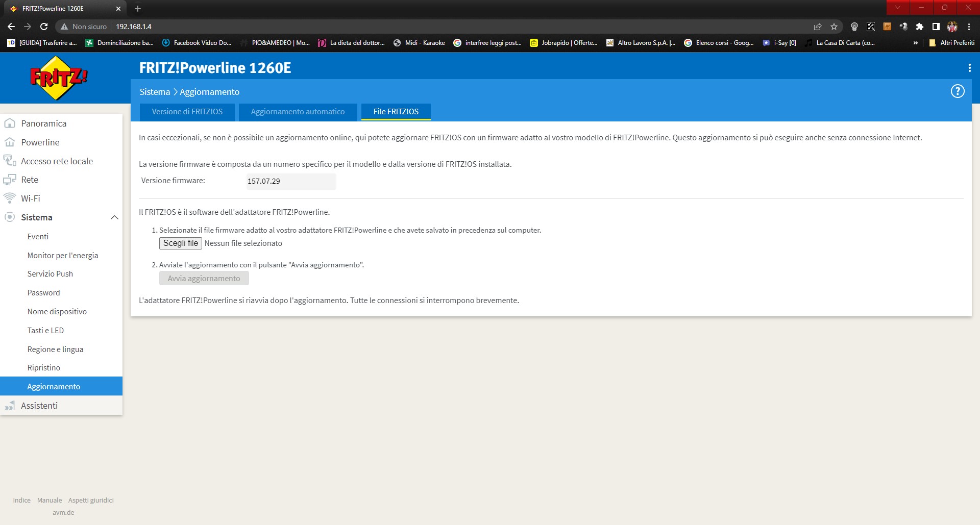This screenshot has width=980, height=525.
Task: Close the FRITZ!Powerline 1260E browser tab
Action: [118, 9]
